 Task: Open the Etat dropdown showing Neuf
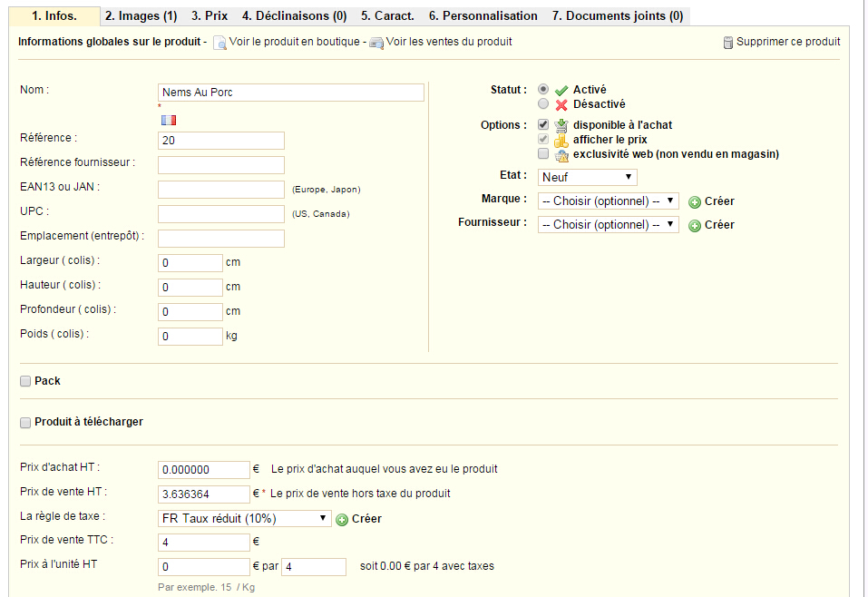(x=588, y=177)
